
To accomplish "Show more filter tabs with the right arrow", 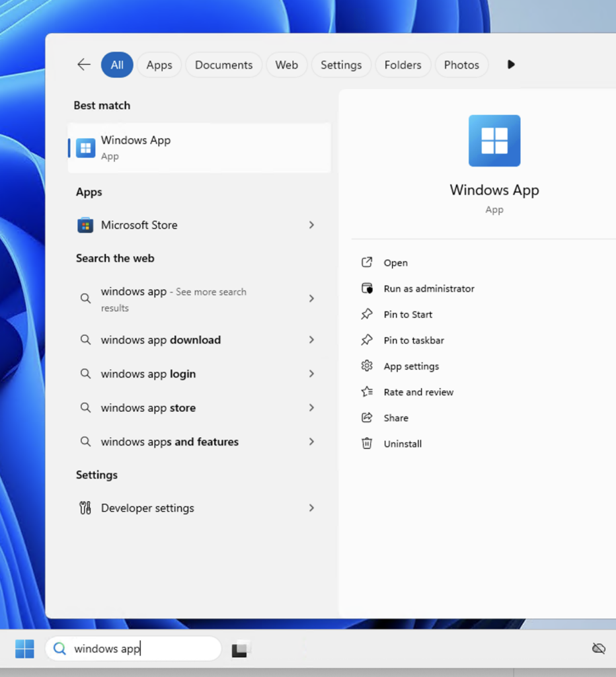I will pyautogui.click(x=510, y=65).
